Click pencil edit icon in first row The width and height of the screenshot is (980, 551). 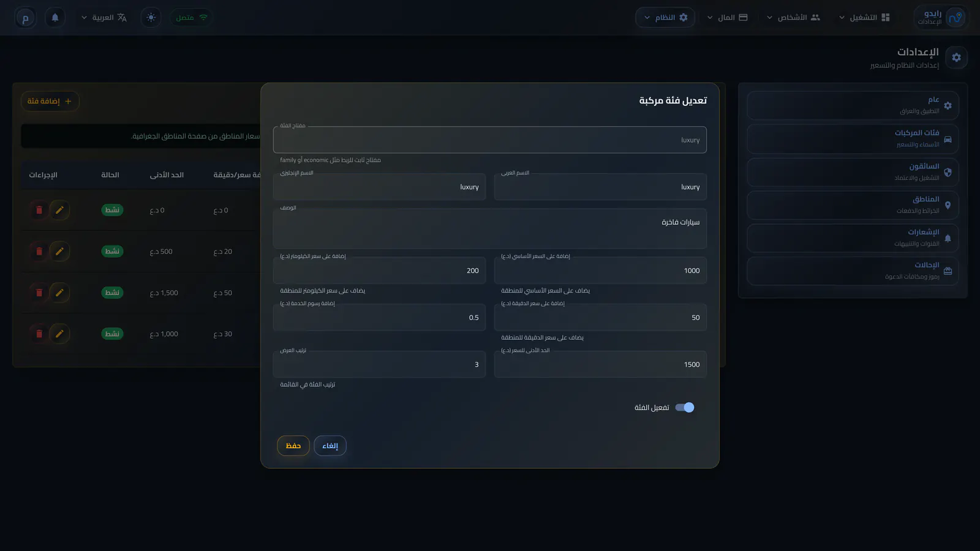tap(59, 210)
